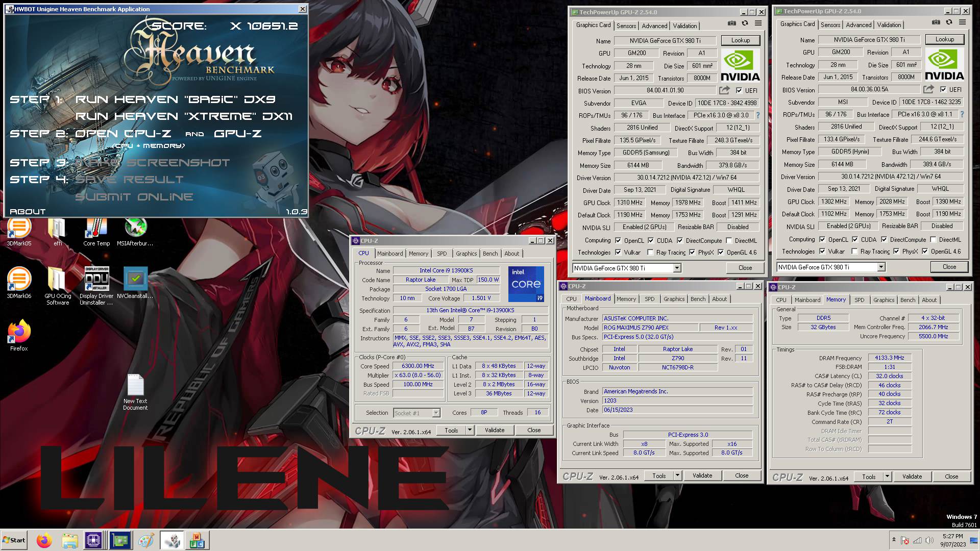Image resolution: width=980 pixels, height=551 pixels.
Task: Open the 3DMark06 desktop shortcut
Action: pyautogui.click(x=19, y=283)
